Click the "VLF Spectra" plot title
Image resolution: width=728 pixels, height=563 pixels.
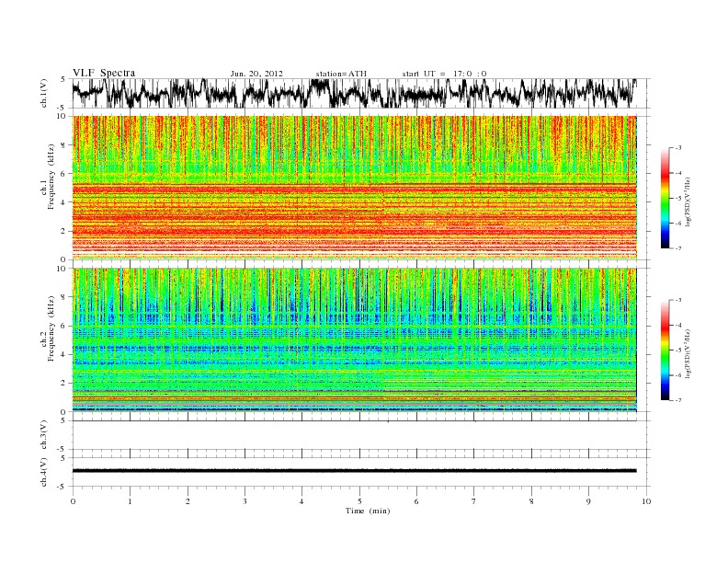[104, 74]
